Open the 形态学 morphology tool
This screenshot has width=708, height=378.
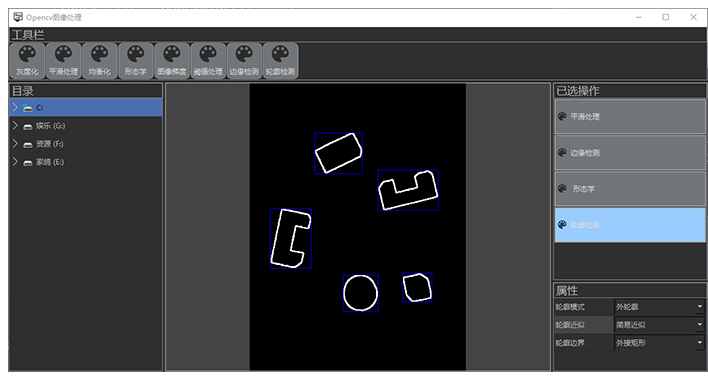(x=135, y=61)
